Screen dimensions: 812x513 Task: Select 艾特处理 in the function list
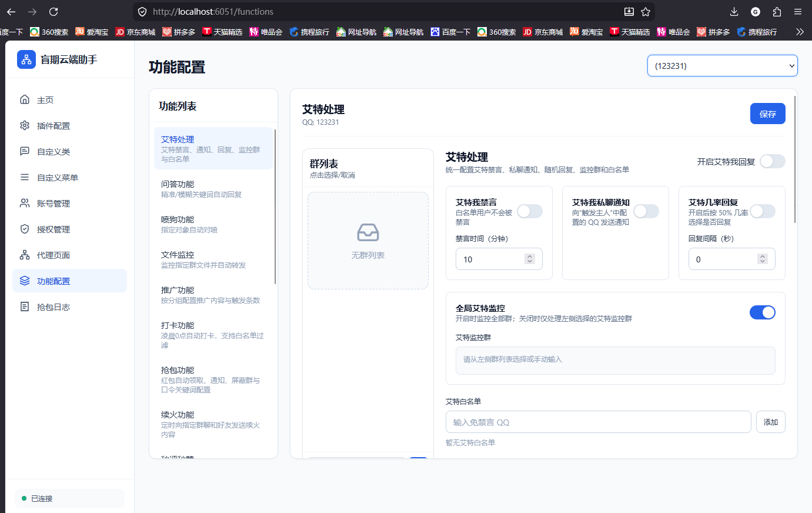tap(213, 148)
